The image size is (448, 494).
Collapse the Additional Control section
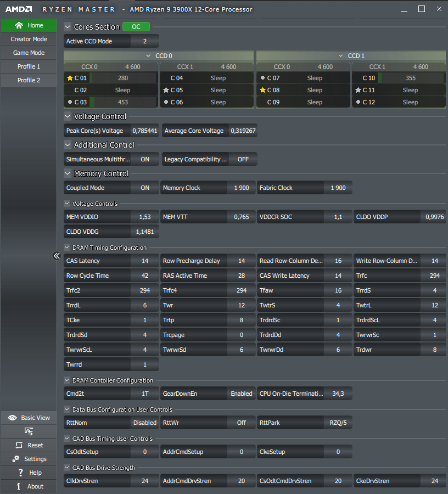[68, 145]
